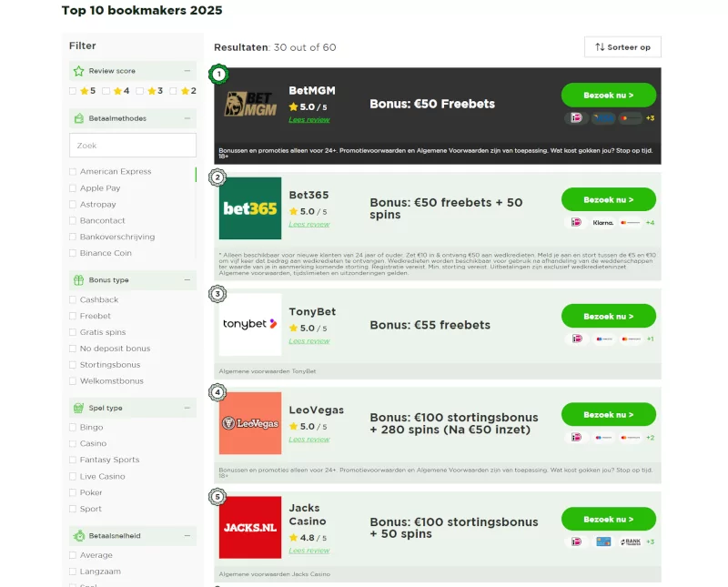The image size is (728, 587).
Task: Tick the 5-star review score checkbox
Action: [x=73, y=91]
